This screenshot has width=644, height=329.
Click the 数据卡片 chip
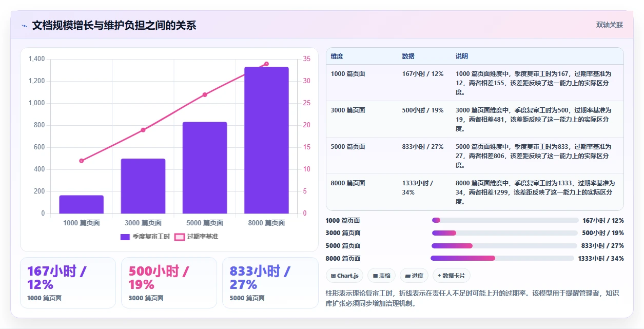pos(452,276)
